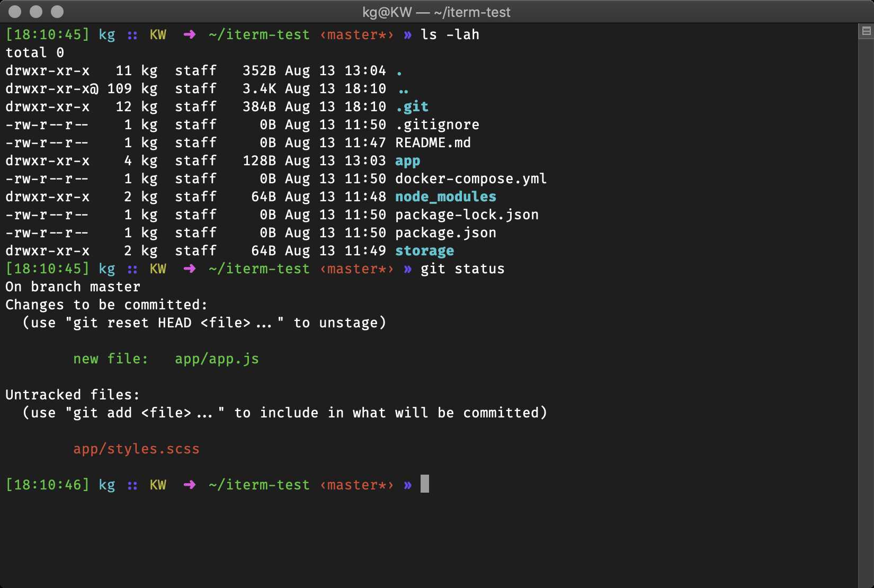Viewport: 874px width, 588px height.
Task: Close the terminal window with the leftmost titlebar button
Action: [15, 12]
